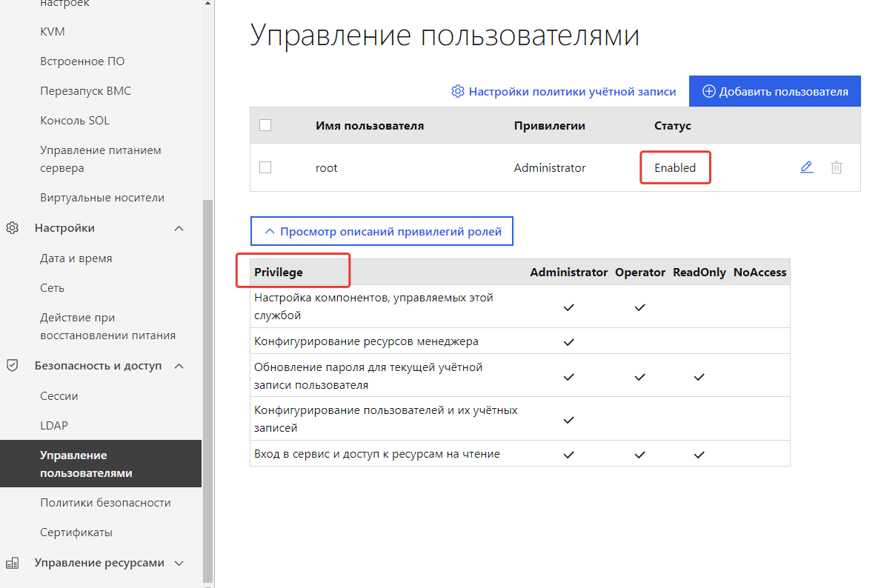Click the plus icon on Добавить пользователя
This screenshot has width=884, height=588.
coord(709,90)
